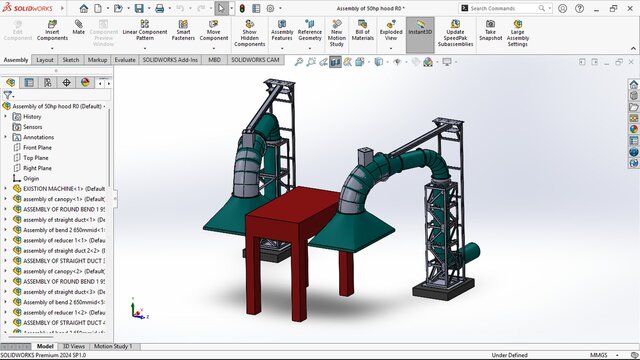Open the SOLIDWORKS Add-Ins tab
This screenshot has height=360, width=640.
click(x=170, y=60)
